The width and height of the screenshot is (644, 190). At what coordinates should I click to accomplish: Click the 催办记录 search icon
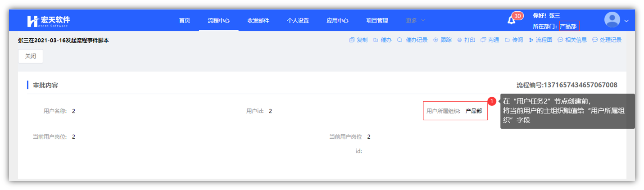[x=399, y=40]
